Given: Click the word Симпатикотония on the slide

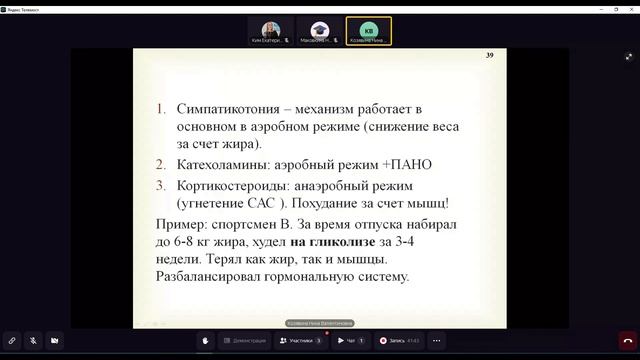Looking at the screenshot, I should pyautogui.click(x=228, y=109).
